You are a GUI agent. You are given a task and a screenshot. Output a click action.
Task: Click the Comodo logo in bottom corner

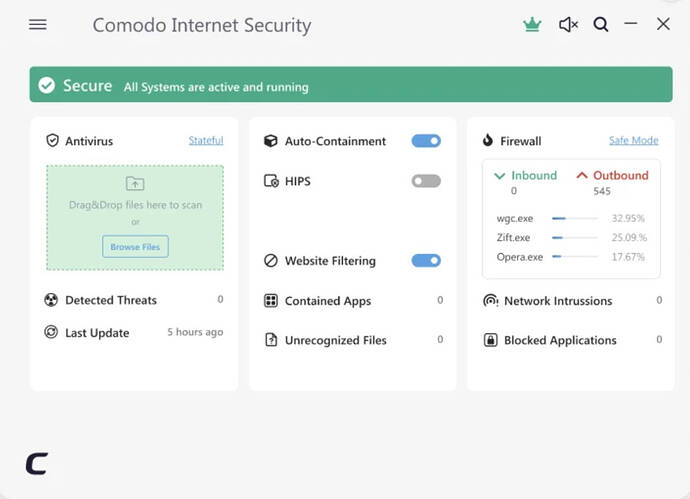tap(37, 463)
